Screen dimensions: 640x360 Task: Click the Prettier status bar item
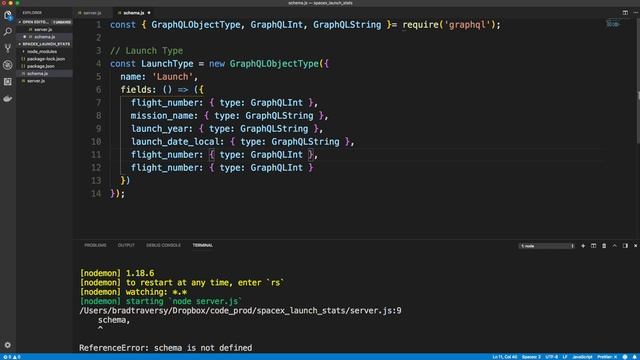(607, 357)
